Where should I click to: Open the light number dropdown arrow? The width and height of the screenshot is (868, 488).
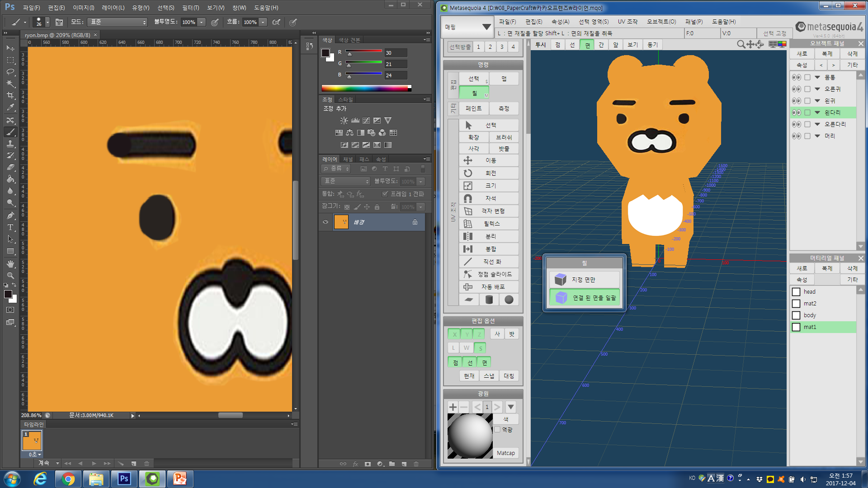pyautogui.click(x=511, y=407)
